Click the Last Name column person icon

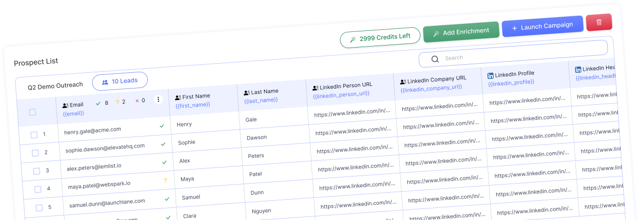tap(247, 93)
